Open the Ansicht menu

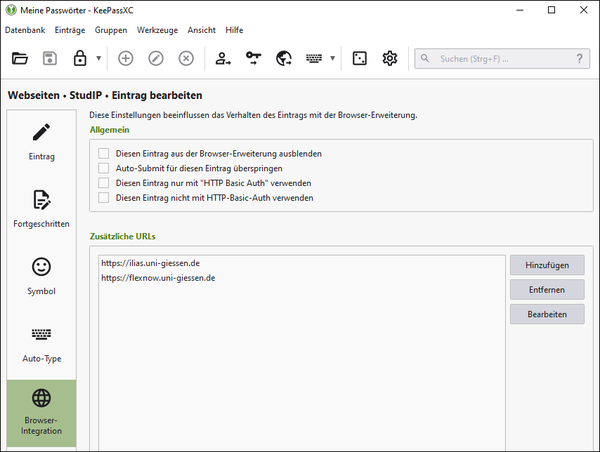pyautogui.click(x=202, y=30)
